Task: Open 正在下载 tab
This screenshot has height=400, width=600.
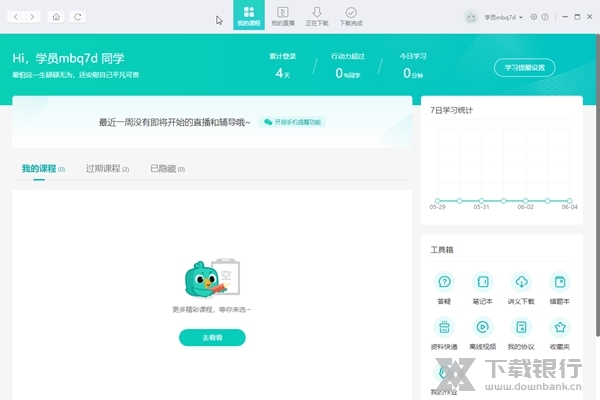Action: (317, 16)
